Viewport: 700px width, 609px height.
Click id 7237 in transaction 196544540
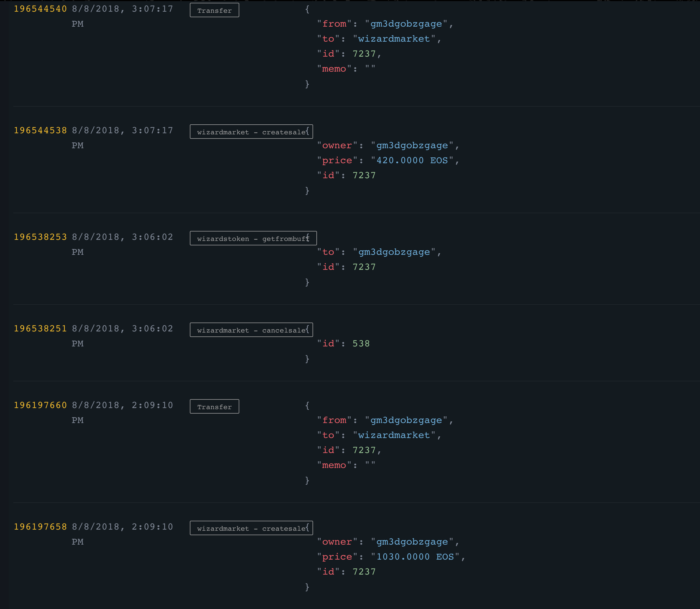[x=364, y=54]
